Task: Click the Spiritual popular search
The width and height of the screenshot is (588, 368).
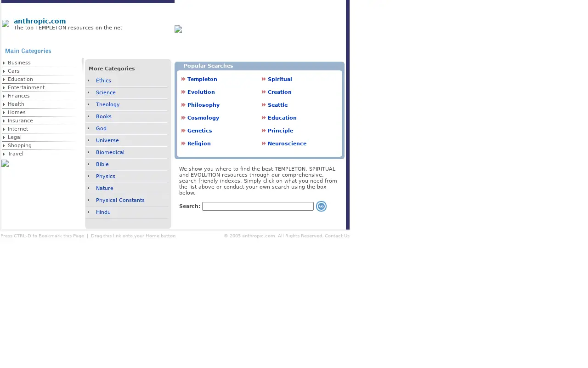Action: click(x=280, y=80)
